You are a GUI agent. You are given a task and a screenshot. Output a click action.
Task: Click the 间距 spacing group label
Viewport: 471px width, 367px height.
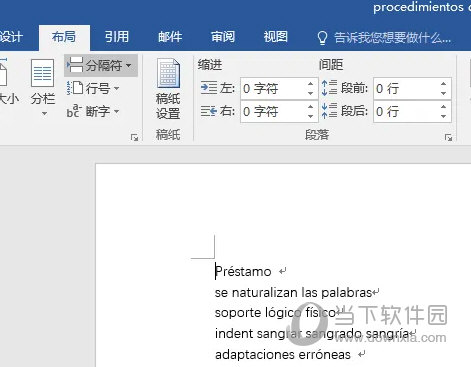[331, 65]
